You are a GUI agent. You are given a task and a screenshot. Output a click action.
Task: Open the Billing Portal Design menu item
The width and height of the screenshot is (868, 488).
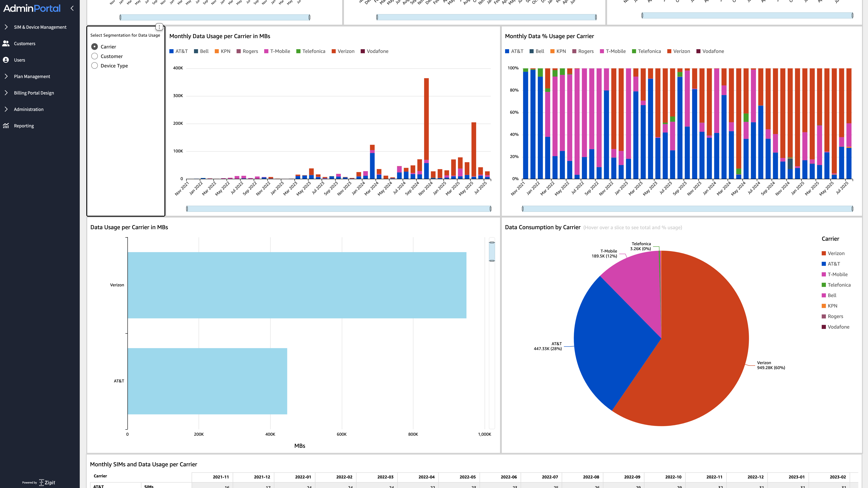point(34,92)
